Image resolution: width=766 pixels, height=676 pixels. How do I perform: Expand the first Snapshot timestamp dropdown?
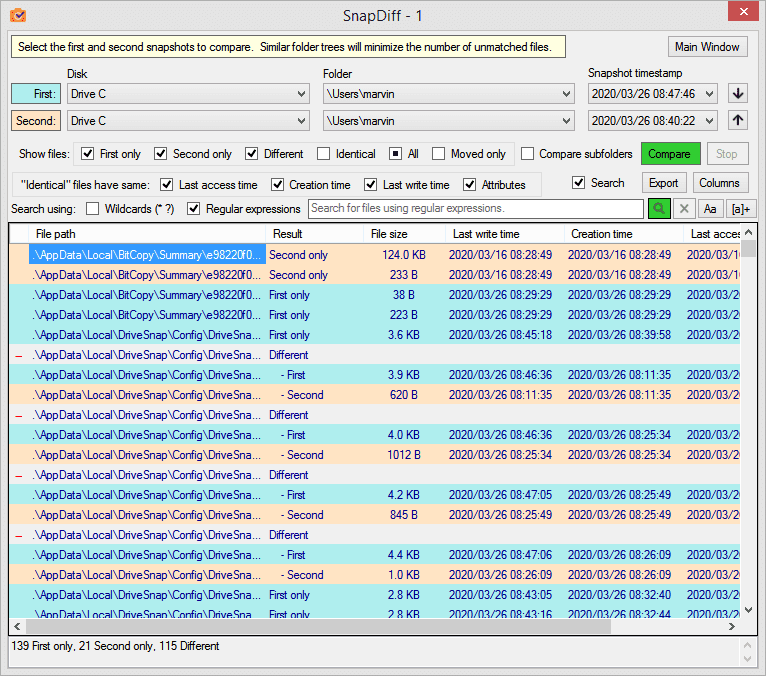coord(710,93)
